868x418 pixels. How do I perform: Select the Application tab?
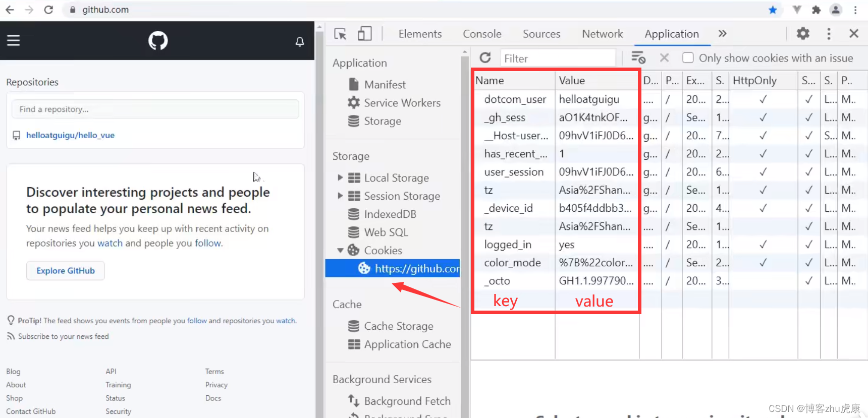point(672,34)
